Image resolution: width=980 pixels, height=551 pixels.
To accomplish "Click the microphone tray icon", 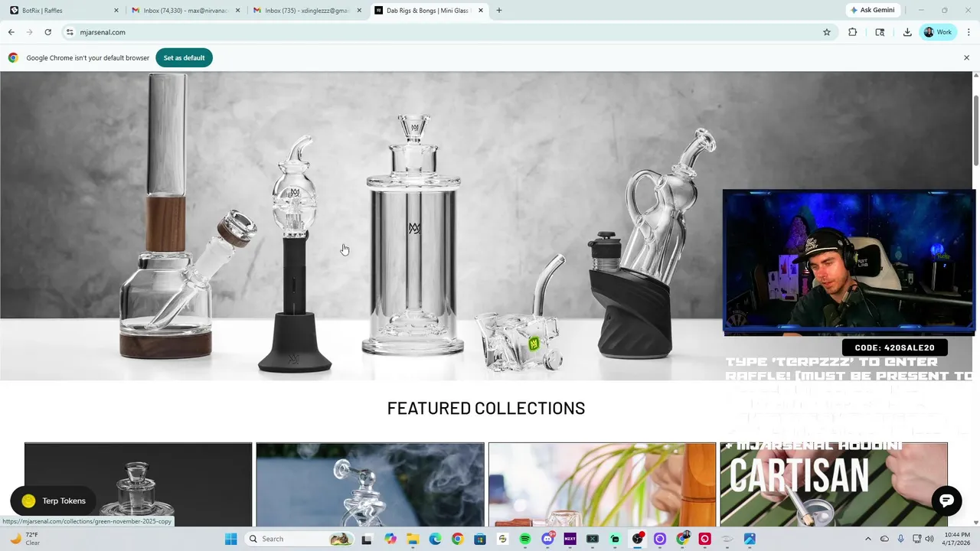I will point(901,539).
